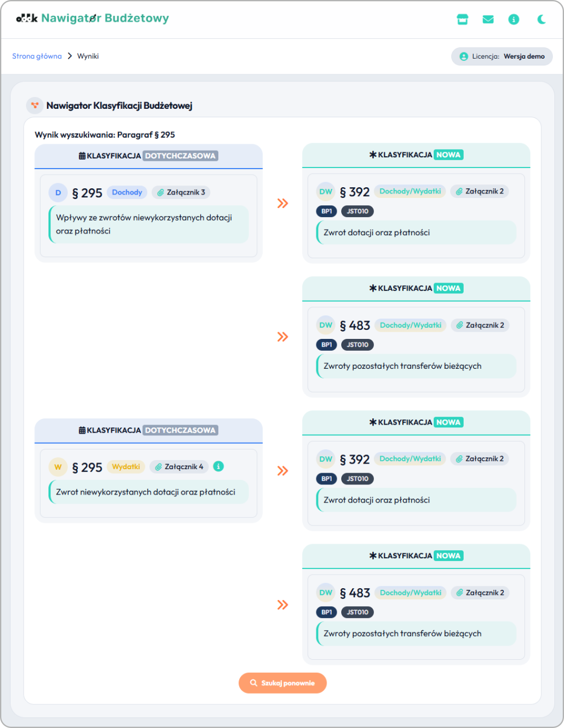
Task: Click the Wydatki tag on old § 295
Action: coord(126,467)
